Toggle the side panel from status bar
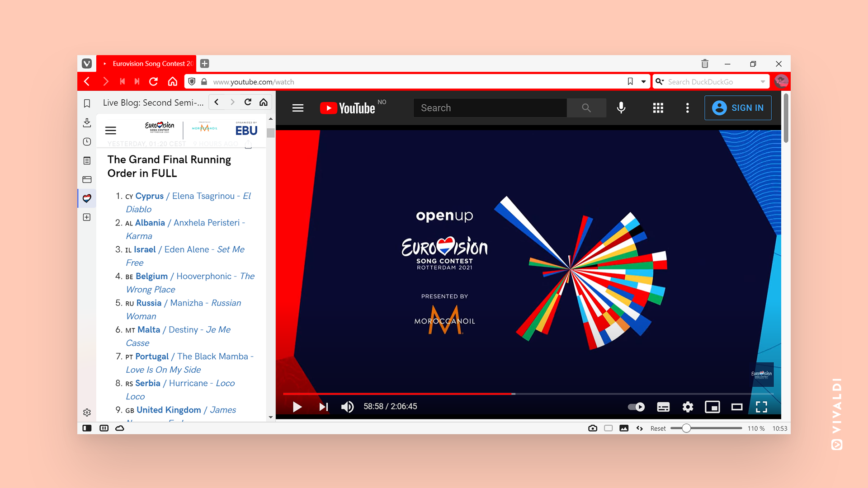Viewport: 868px width, 488px height. click(87, 428)
